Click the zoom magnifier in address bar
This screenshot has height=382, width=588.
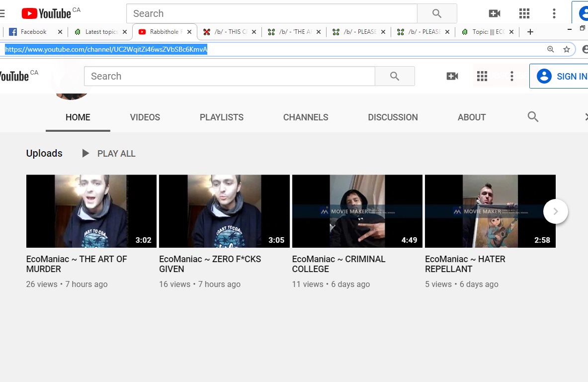click(x=550, y=49)
